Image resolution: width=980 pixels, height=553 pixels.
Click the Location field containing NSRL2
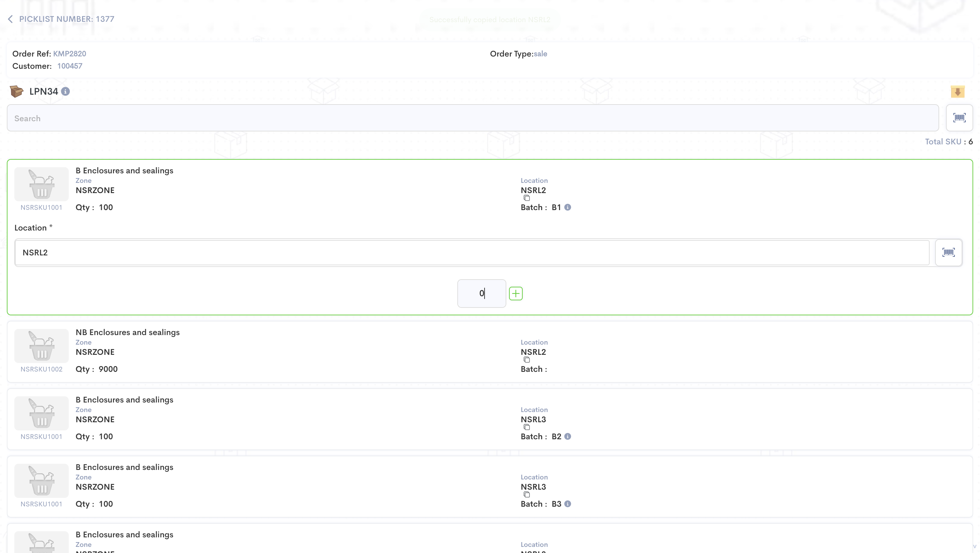tap(472, 252)
